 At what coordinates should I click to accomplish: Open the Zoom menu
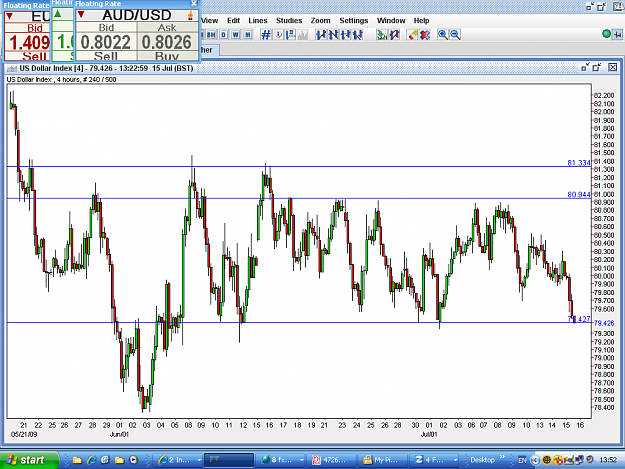point(320,21)
